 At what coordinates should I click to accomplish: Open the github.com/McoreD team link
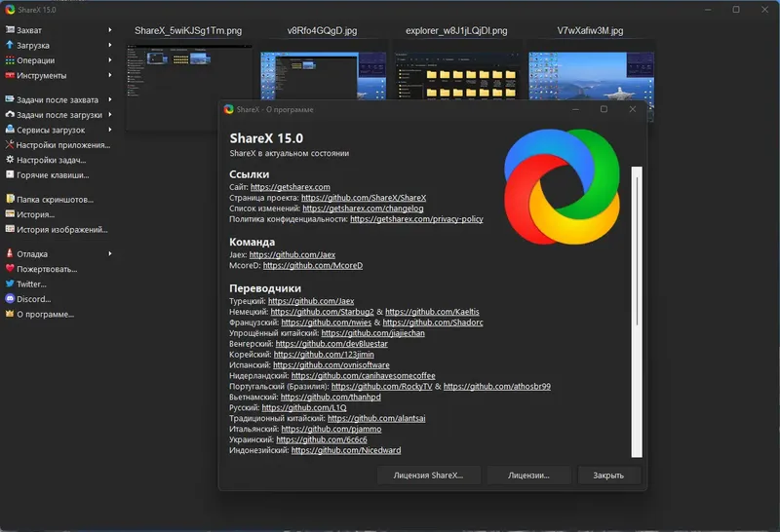pos(312,265)
